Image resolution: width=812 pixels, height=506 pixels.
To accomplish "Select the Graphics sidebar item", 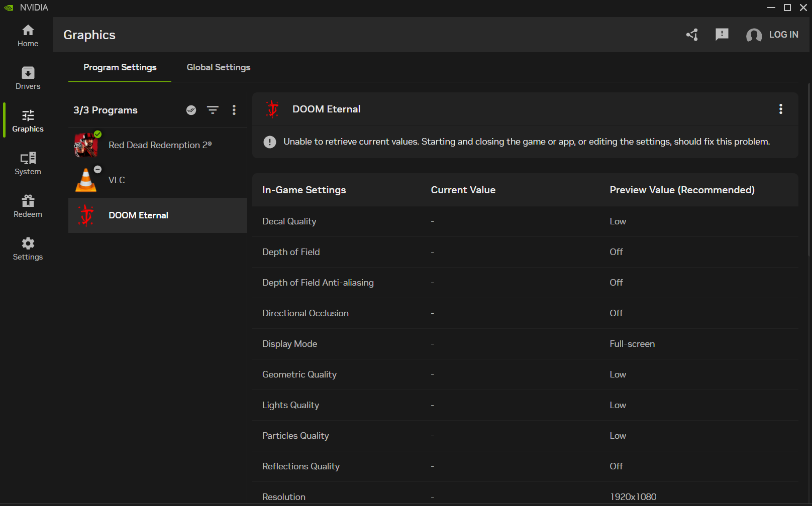I will click(x=28, y=121).
